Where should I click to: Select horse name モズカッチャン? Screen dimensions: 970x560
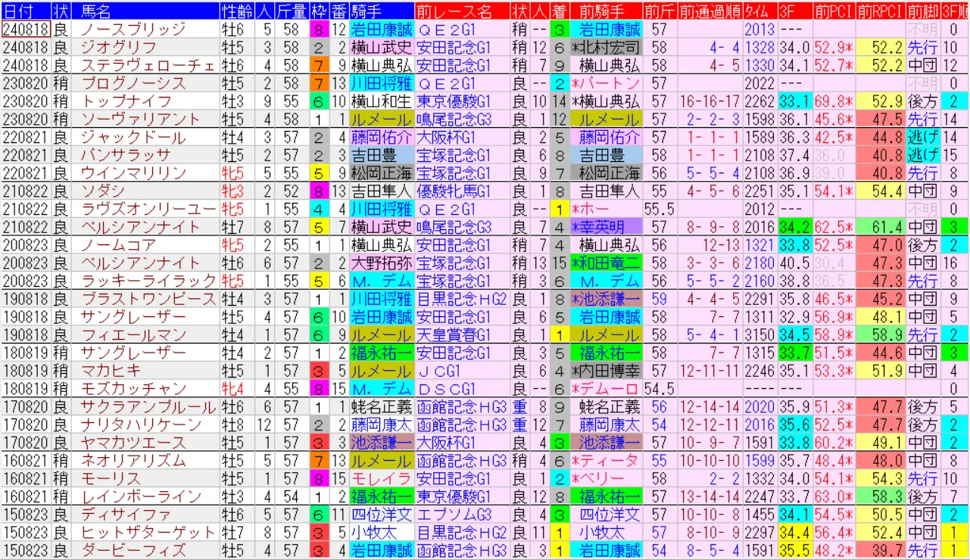pyautogui.click(x=133, y=388)
